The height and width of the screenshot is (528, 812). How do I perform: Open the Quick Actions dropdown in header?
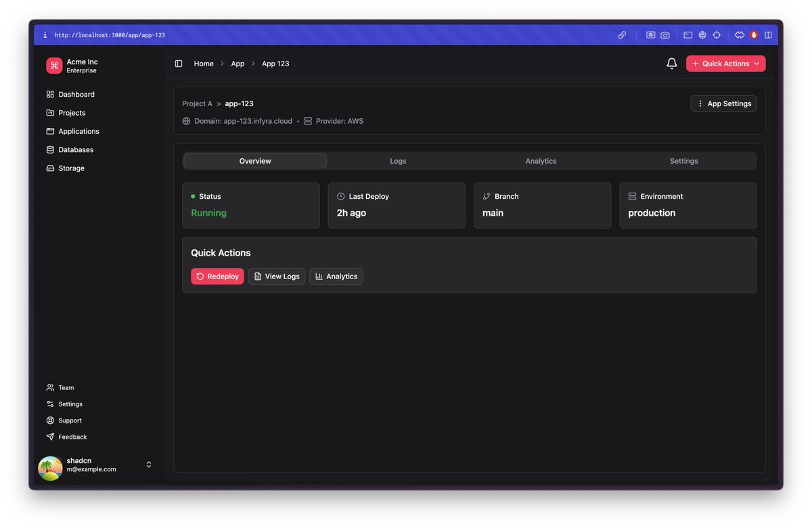[x=725, y=64]
